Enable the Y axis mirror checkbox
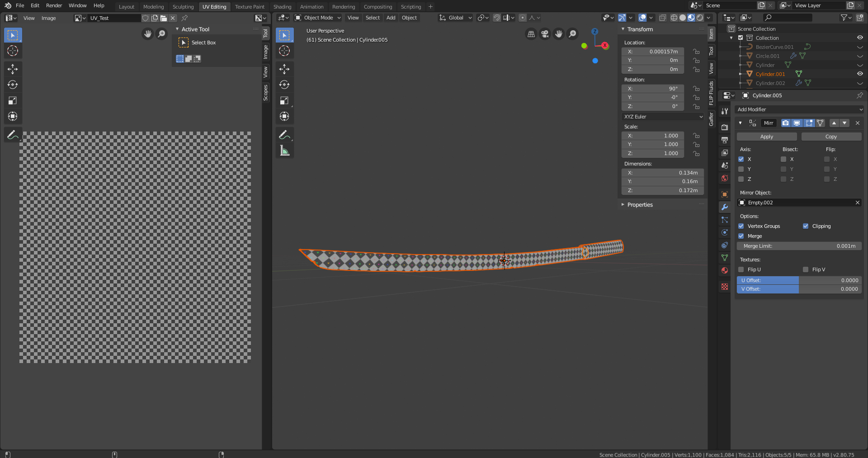Image resolution: width=868 pixels, height=458 pixels. point(741,169)
